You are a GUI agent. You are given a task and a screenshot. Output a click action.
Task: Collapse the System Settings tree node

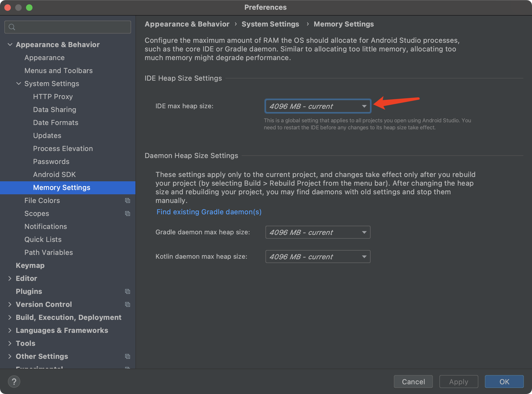(x=19, y=83)
